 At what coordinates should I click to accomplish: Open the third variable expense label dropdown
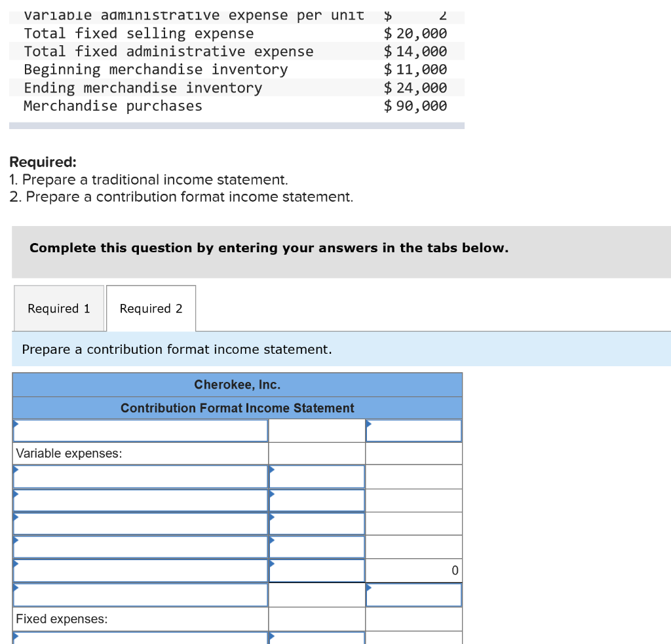click(x=140, y=523)
